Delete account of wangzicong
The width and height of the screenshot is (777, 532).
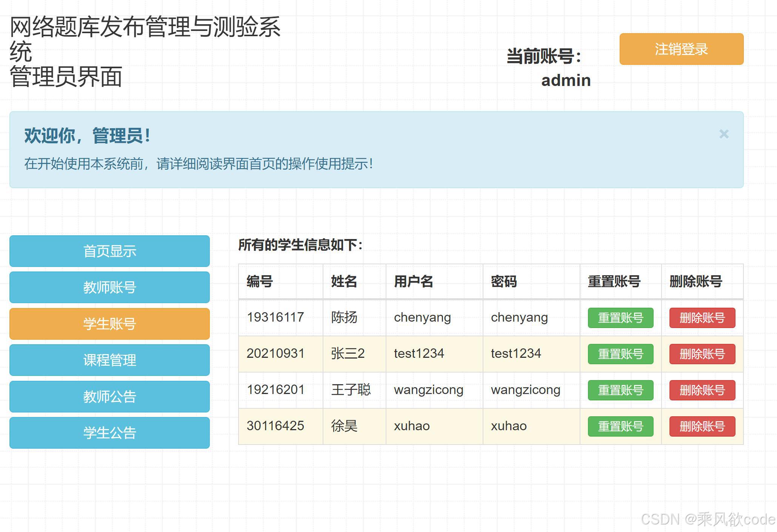(702, 390)
